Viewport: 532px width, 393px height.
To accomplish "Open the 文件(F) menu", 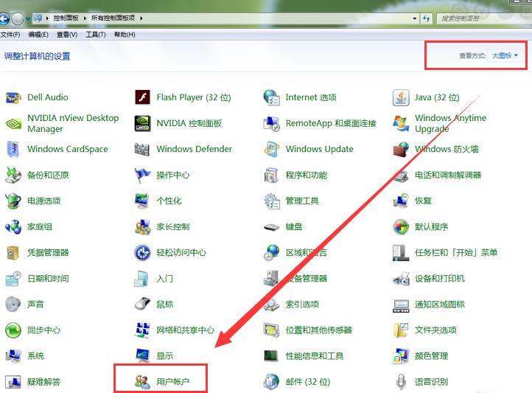I will point(10,35).
